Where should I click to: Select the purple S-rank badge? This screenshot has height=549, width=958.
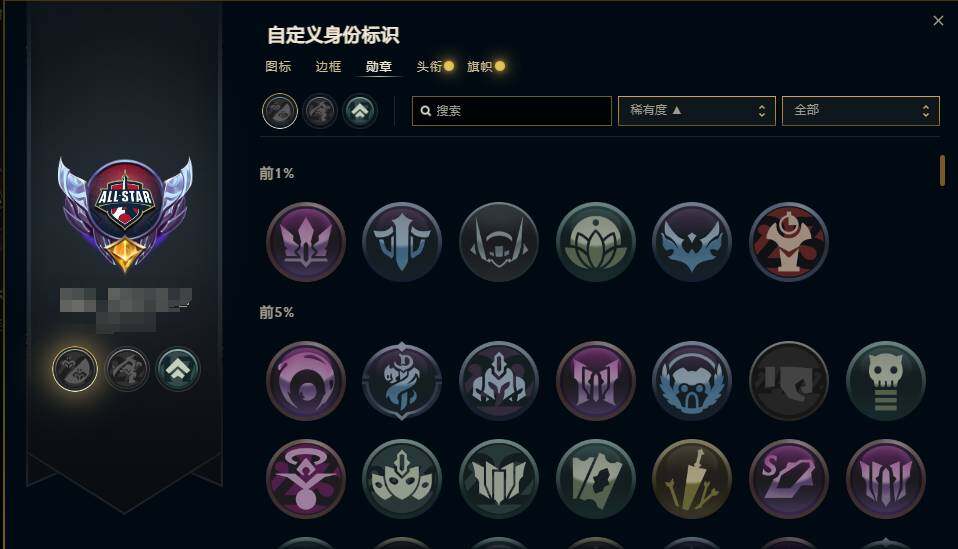point(789,479)
